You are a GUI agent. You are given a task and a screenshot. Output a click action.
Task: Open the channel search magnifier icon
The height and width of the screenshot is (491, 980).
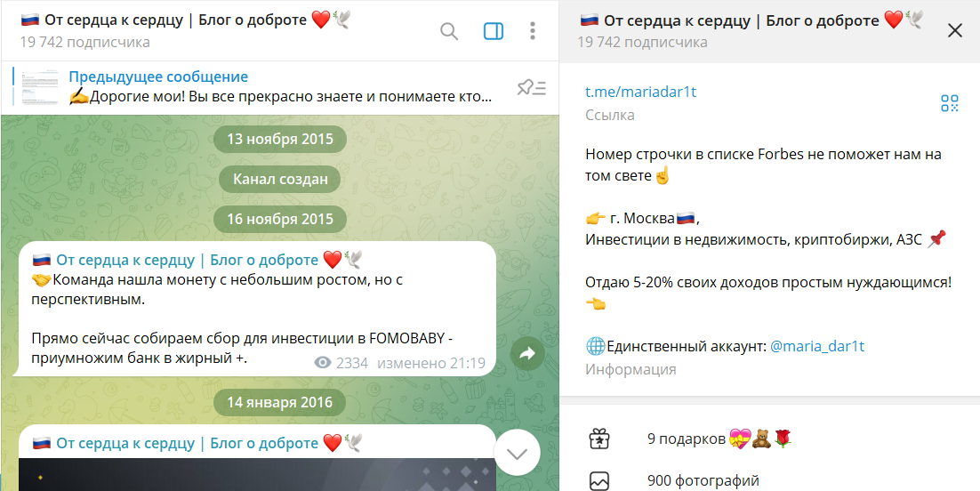pos(449,30)
